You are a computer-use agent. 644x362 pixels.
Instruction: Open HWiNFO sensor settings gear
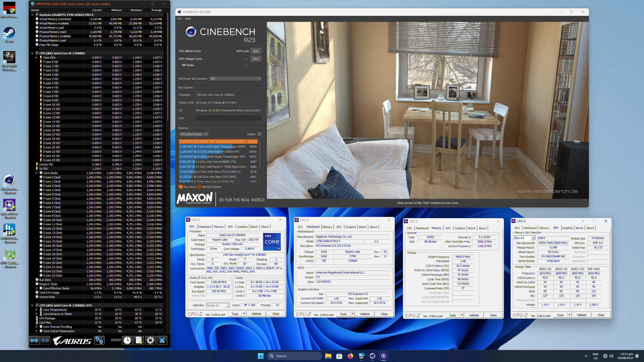click(x=150, y=340)
